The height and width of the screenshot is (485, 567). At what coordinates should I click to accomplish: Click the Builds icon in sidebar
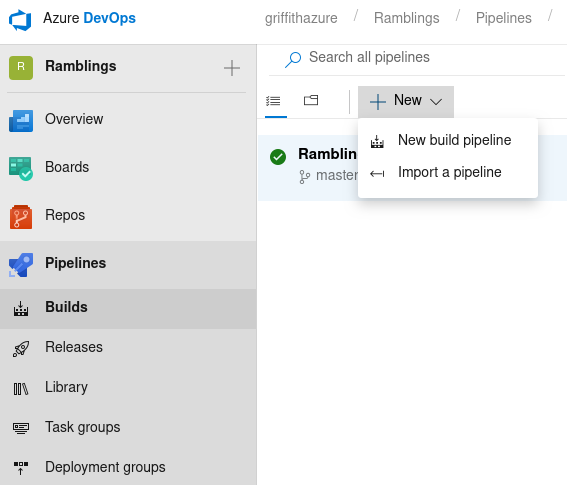[21, 309]
